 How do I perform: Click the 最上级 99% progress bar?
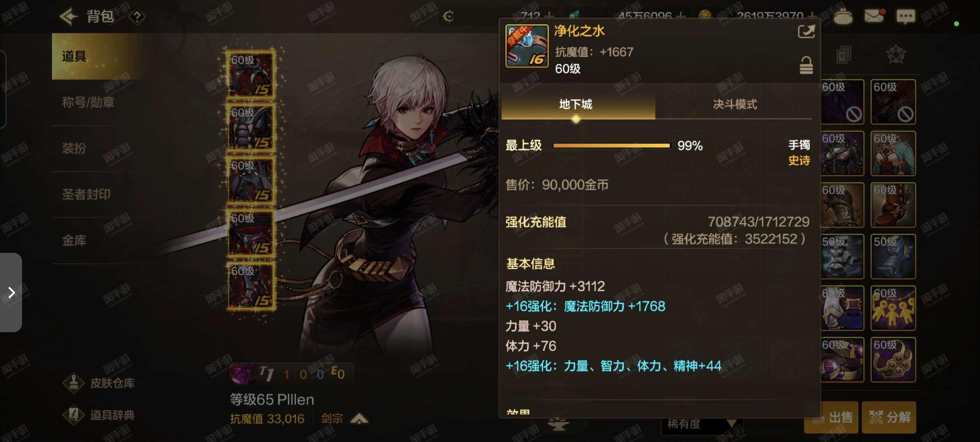(x=611, y=145)
